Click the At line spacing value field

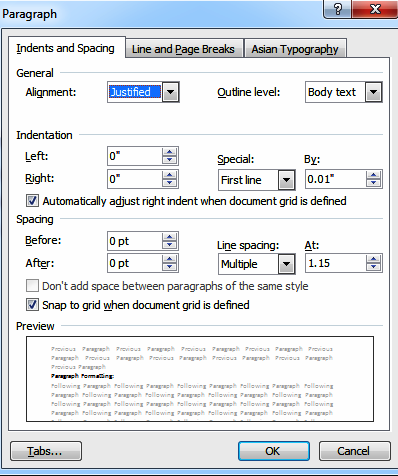[336, 263]
